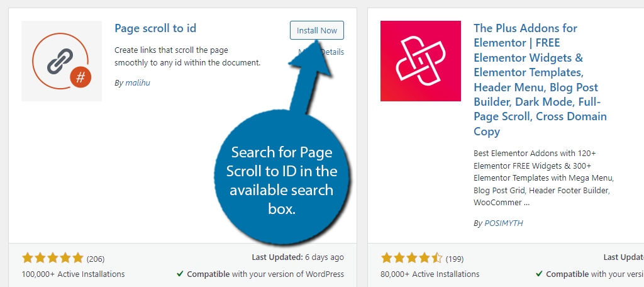Open the POSIMYTH author link
The image size is (644, 287).
click(x=504, y=223)
